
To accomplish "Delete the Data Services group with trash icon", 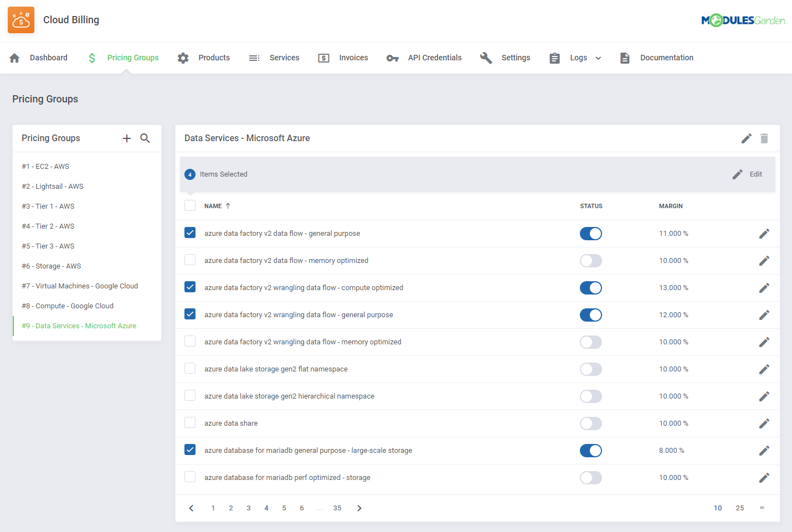I will (764, 138).
